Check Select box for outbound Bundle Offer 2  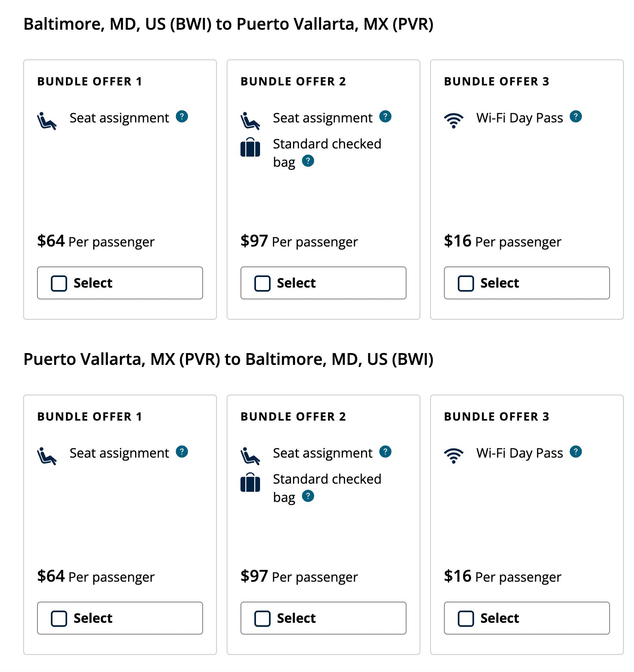(x=262, y=284)
